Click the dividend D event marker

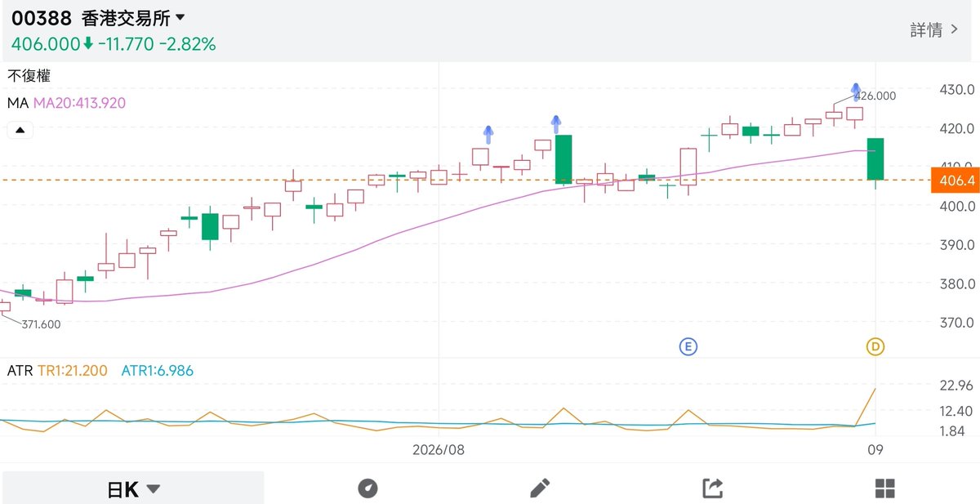click(x=875, y=347)
